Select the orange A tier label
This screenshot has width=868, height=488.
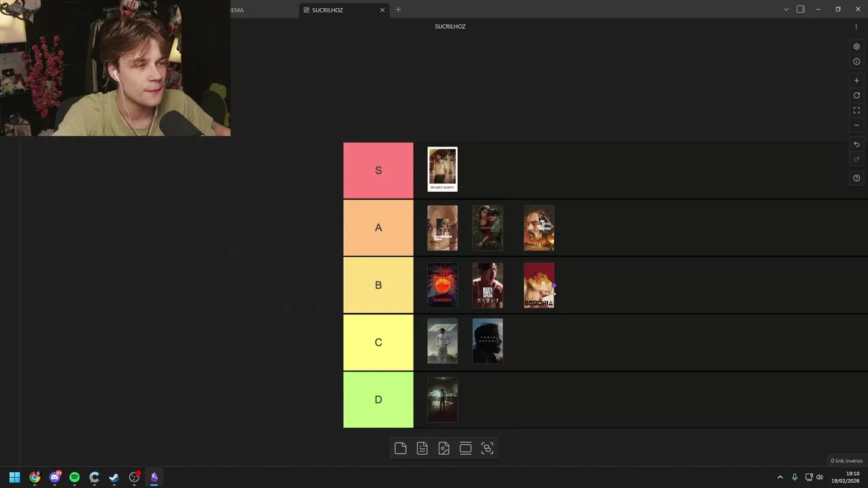(378, 228)
